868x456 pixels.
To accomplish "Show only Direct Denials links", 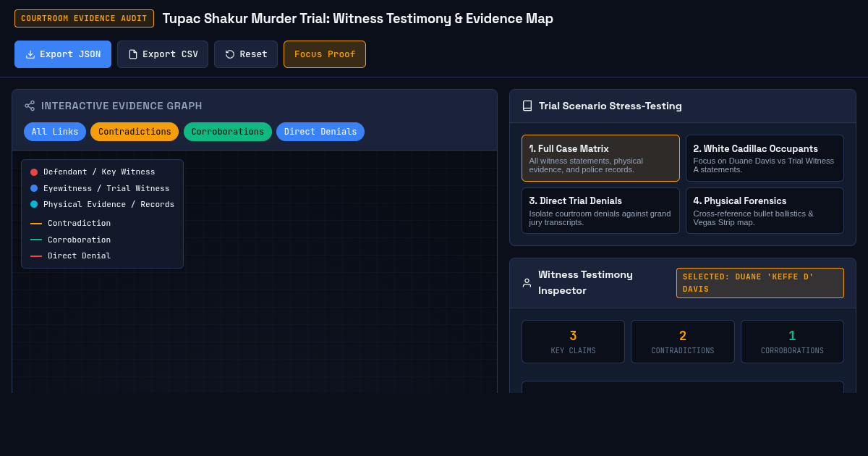I will 320,132.
